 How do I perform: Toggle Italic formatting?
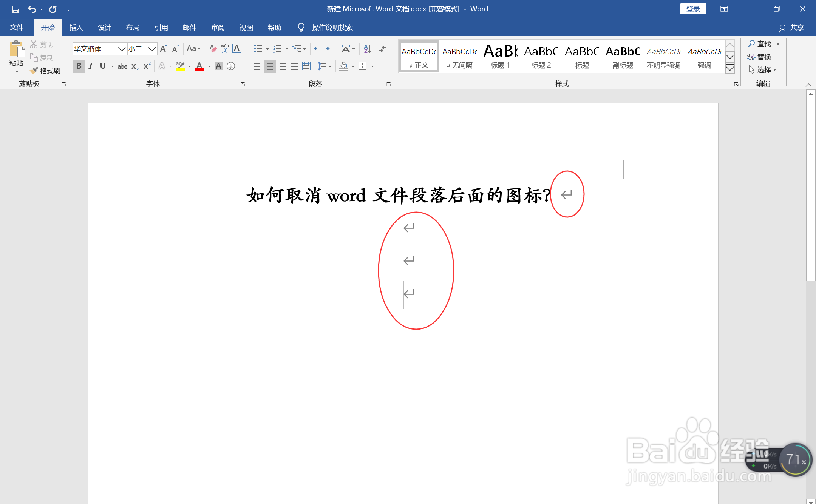91,66
